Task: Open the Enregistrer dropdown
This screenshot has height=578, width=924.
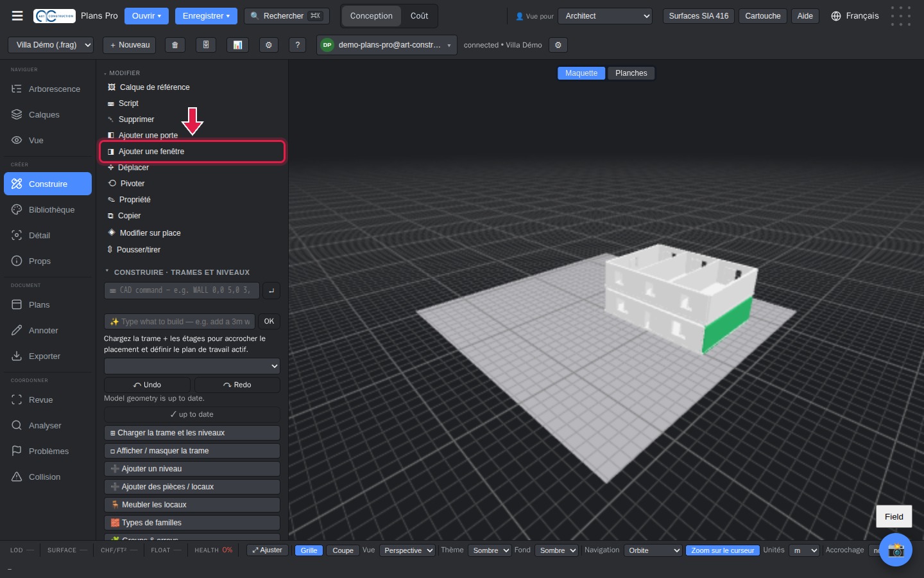Action: tap(206, 16)
